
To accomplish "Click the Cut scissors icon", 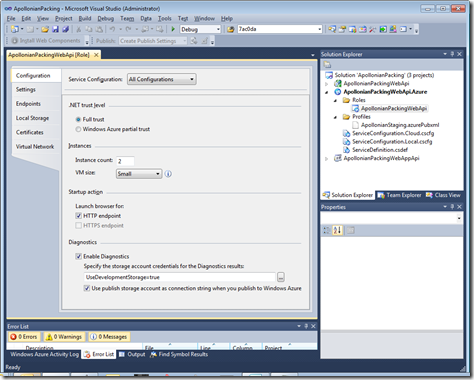I will click(79, 29).
